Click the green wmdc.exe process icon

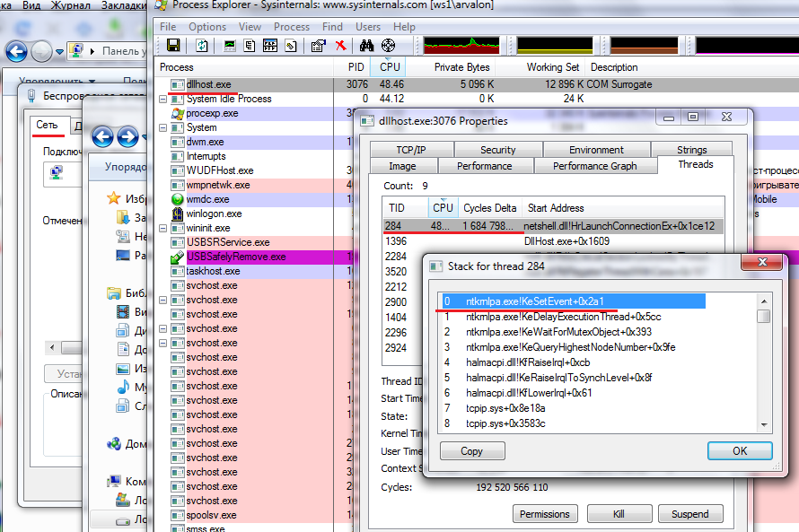click(x=178, y=199)
